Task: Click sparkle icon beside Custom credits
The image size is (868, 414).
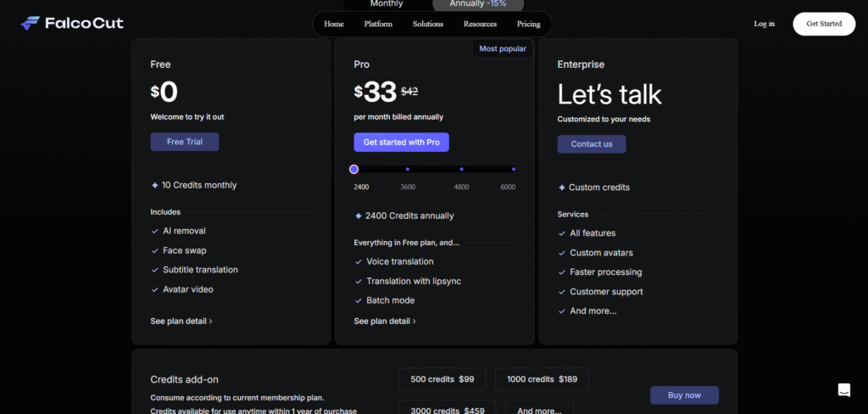Action: [561, 187]
